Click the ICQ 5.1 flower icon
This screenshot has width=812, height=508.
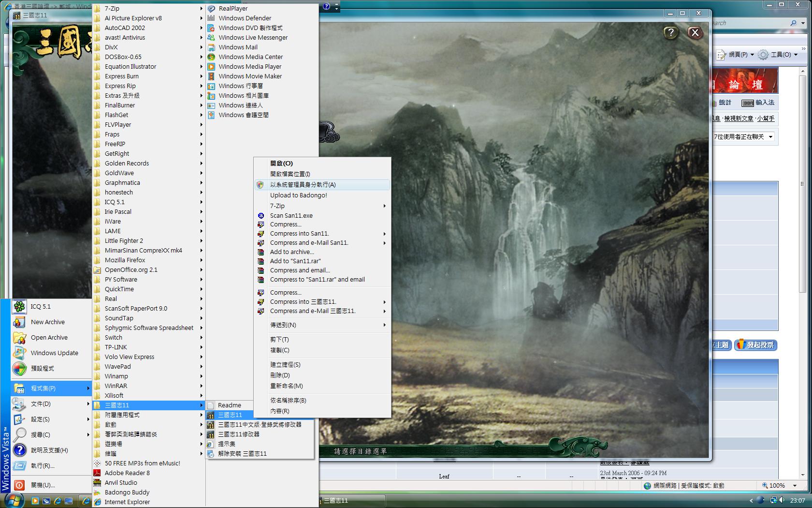point(19,306)
